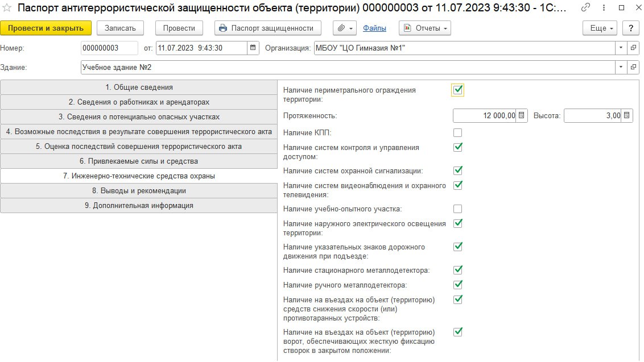Open the Отчеты dropdown menu
The image size is (644, 362).
[x=424, y=28]
